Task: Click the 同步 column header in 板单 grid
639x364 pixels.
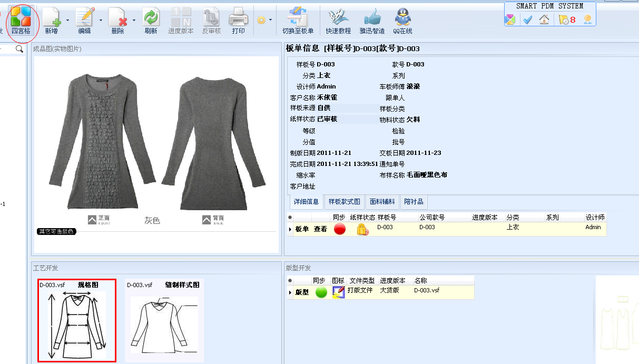Action: [x=339, y=217]
